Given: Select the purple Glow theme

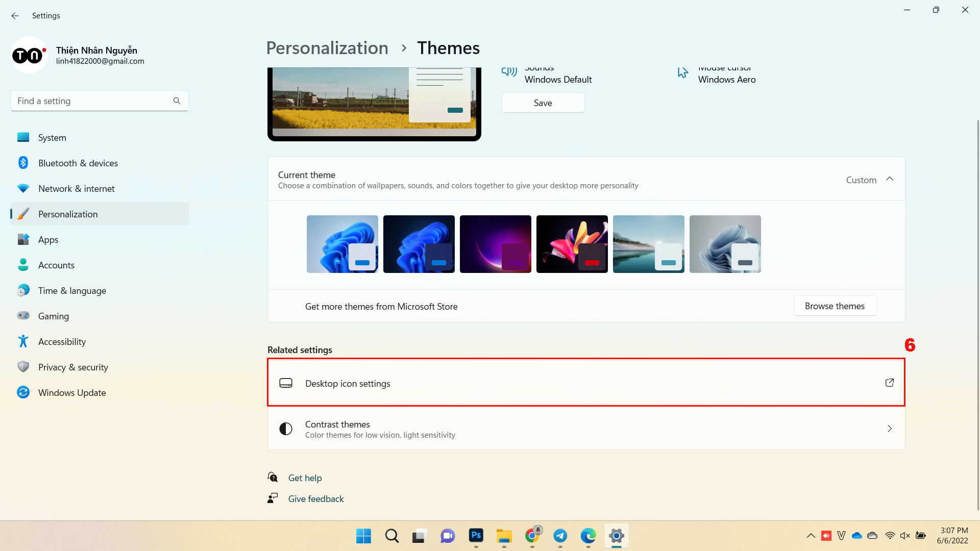Looking at the screenshot, I should coord(496,244).
